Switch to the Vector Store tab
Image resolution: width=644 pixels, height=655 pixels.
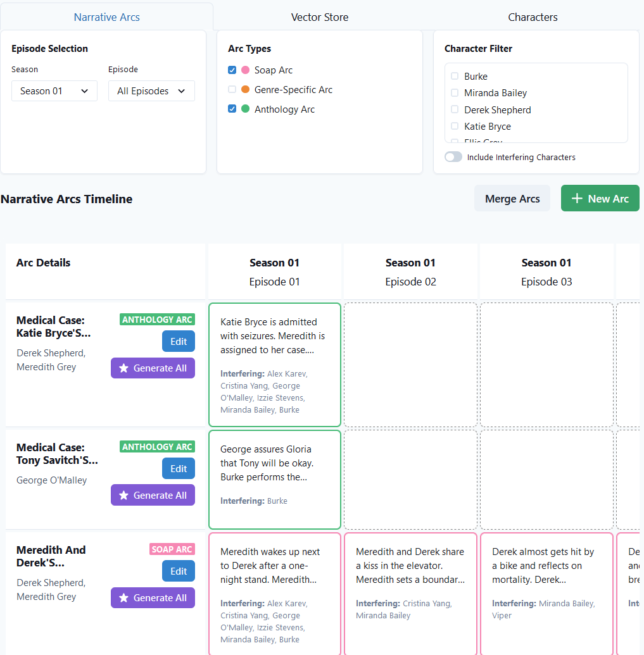point(319,17)
